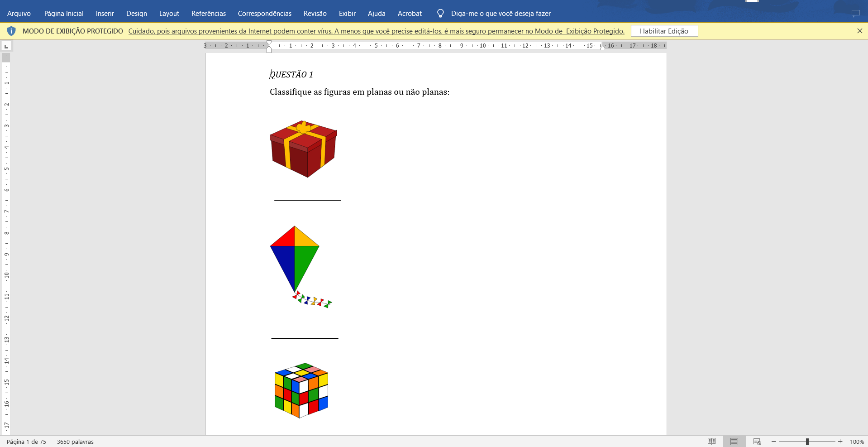Screen dimensions: 868x447
Task: Select the Print Layout view icon
Action: [x=734, y=442]
